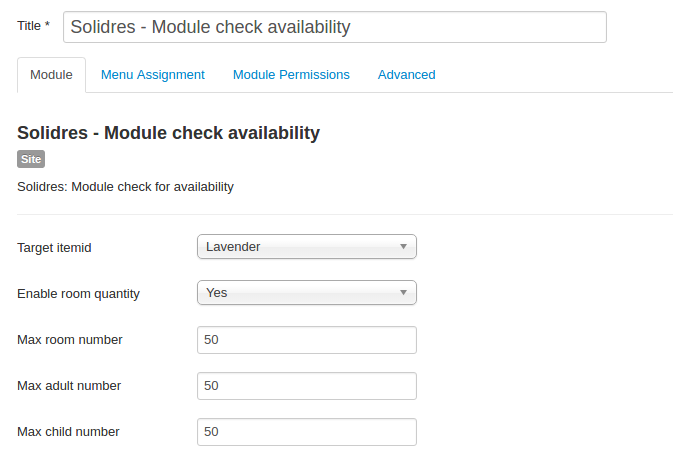Focus the Max room number field

pyautogui.click(x=306, y=340)
